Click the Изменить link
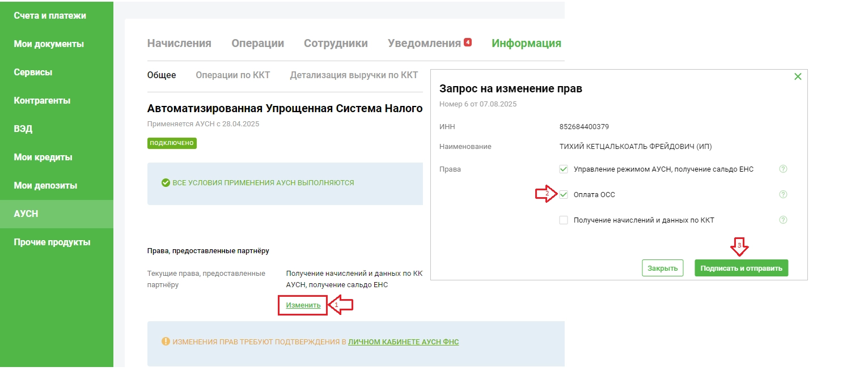 coord(303,305)
